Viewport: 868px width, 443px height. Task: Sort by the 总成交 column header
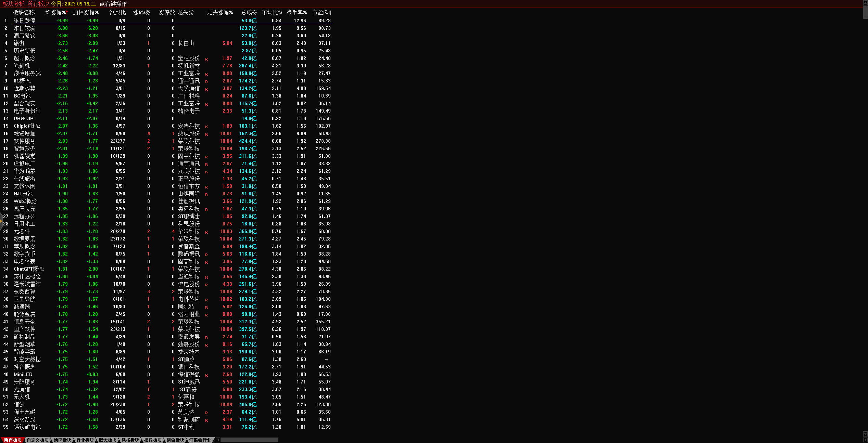pyautogui.click(x=249, y=12)
